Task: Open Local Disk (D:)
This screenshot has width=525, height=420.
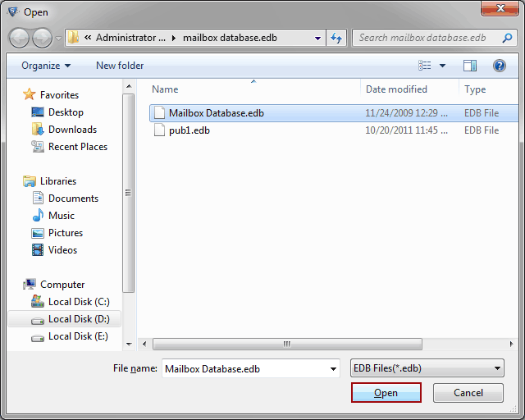Action: pyautogui.click(x=79, y=319)
